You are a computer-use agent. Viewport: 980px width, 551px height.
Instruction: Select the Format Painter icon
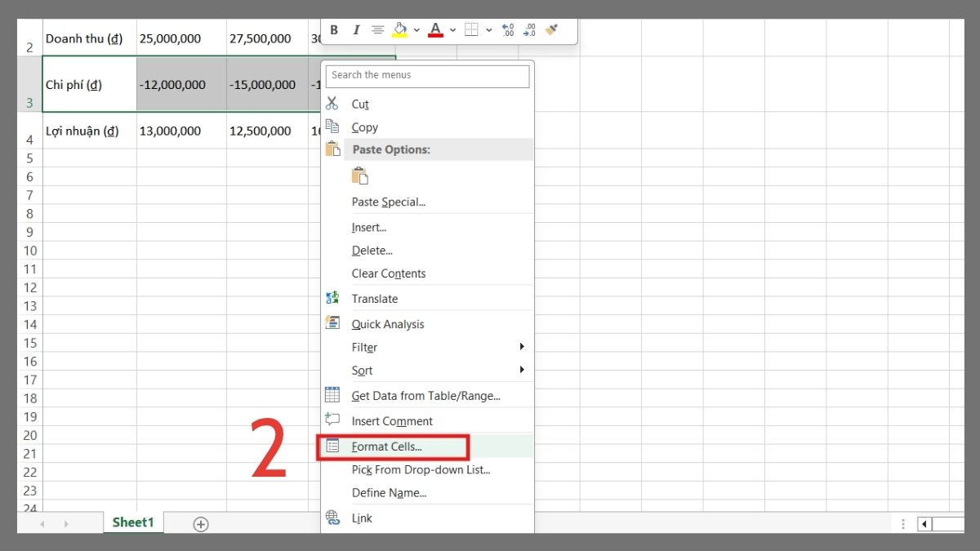click(551, 30)
